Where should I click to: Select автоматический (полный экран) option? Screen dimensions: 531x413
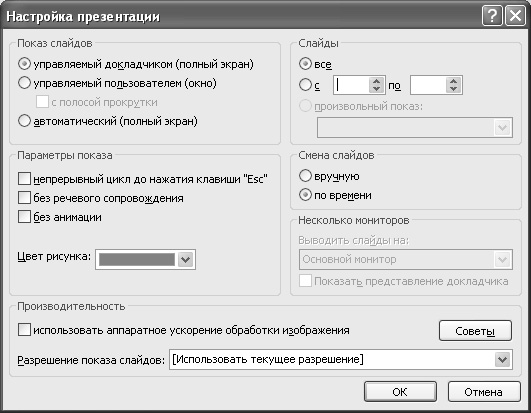24,121
